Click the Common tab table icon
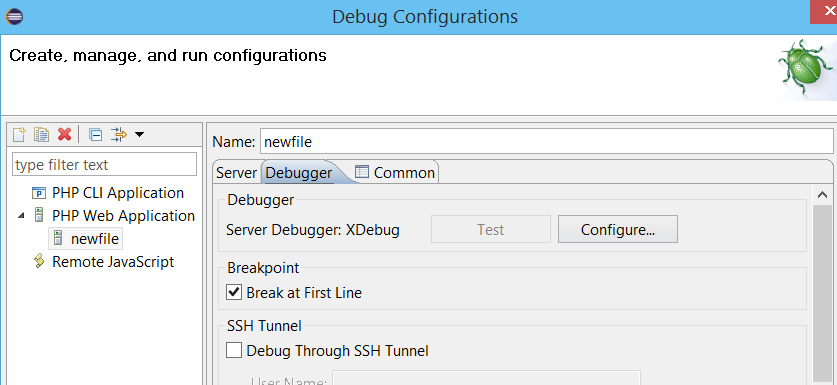 [362, 172]
